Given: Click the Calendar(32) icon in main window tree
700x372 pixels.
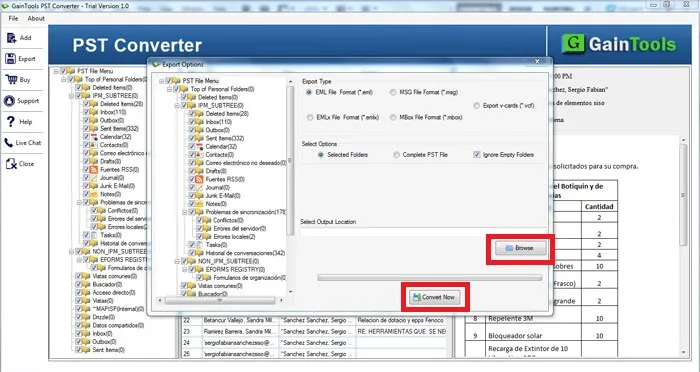Looking at the screenshot, I should coord(94,137).
